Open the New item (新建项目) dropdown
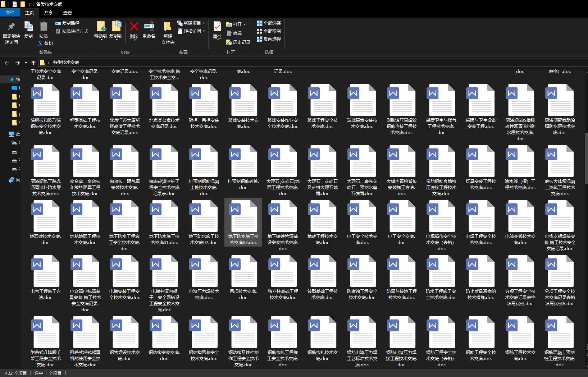Viewport: 588px width, 377px height. 191,23
